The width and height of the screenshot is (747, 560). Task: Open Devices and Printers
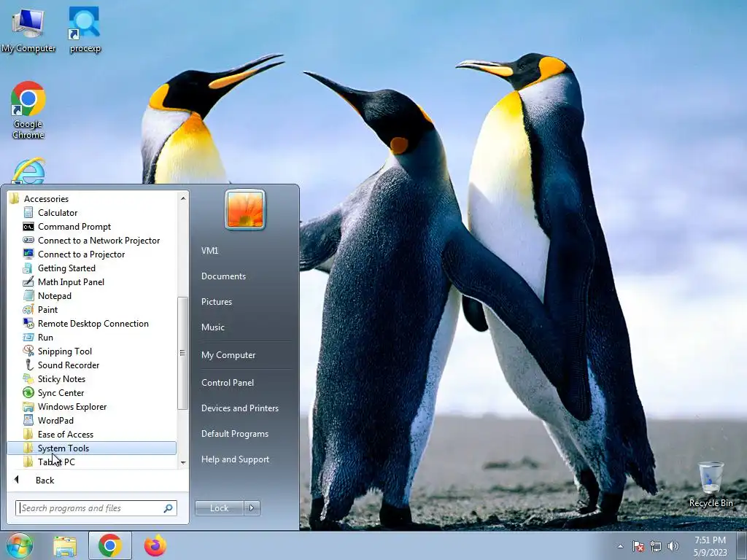tap(239, 408)
